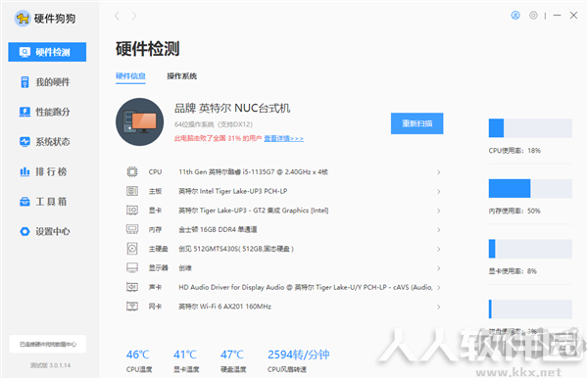The width and height of the screenshot is (588, 379).
Task: Click 金士顿 16GB DDR4 memory text
Action: click(x=218, y=229)
